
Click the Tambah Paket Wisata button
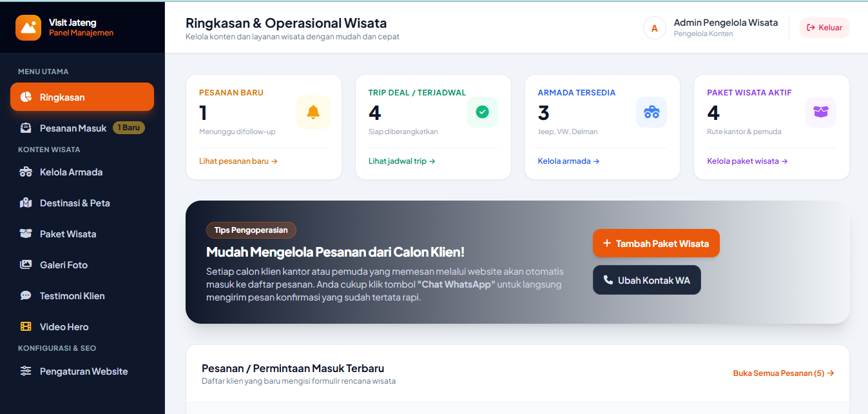click(656, 243)
